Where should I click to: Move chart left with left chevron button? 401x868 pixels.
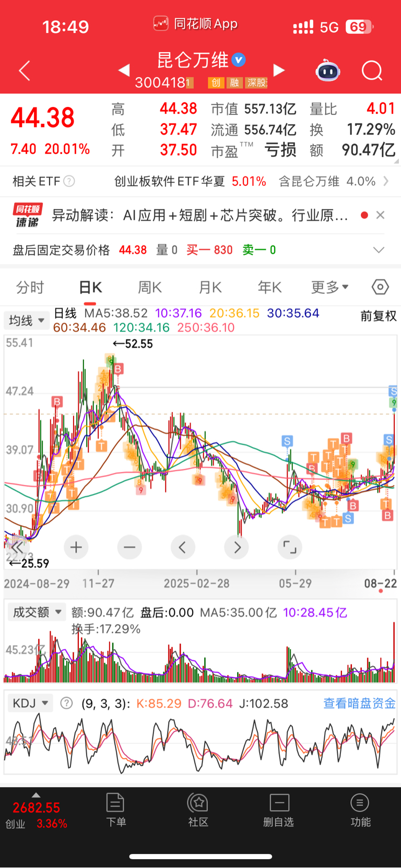(x=183, y=547)
